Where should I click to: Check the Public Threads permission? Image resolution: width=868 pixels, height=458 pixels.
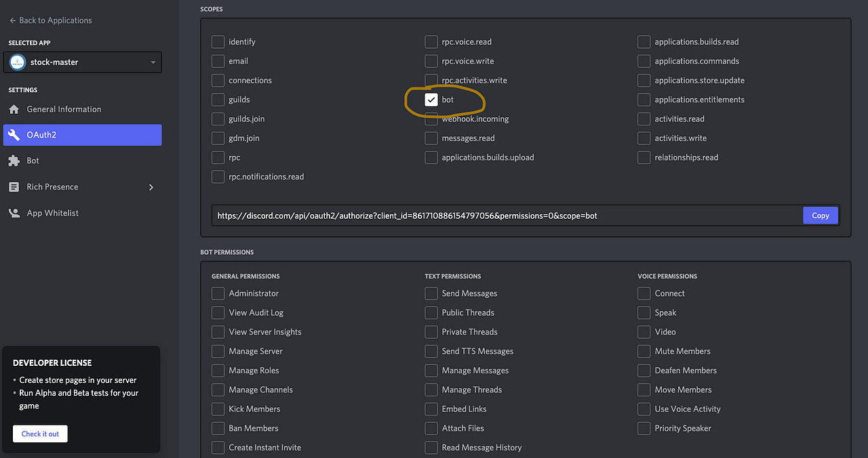tap(431, 313)
